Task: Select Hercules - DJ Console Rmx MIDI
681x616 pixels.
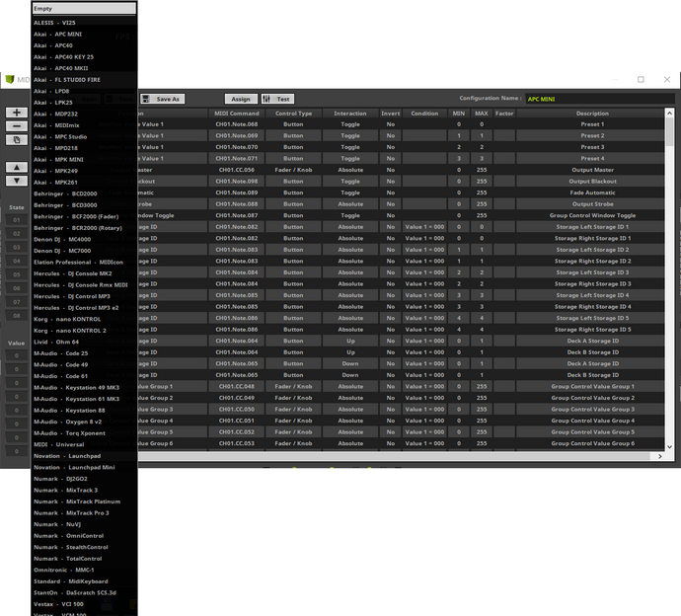Action: coord(84,285)
